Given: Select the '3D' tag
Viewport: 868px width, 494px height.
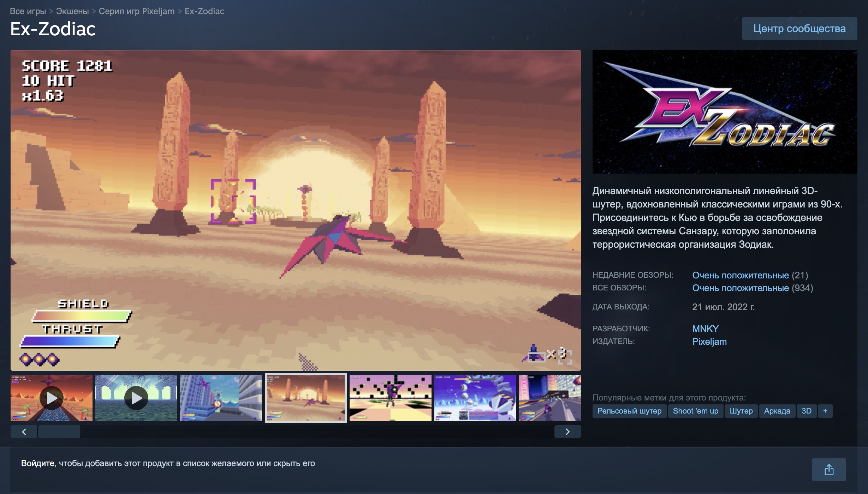Looking at the screenshot, I should 807,411.
